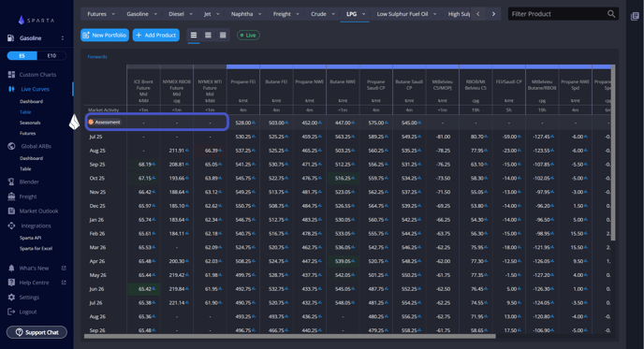
Task: Click external link icon next to What's New
Action: pyautogui.click(x=64, y=268)
